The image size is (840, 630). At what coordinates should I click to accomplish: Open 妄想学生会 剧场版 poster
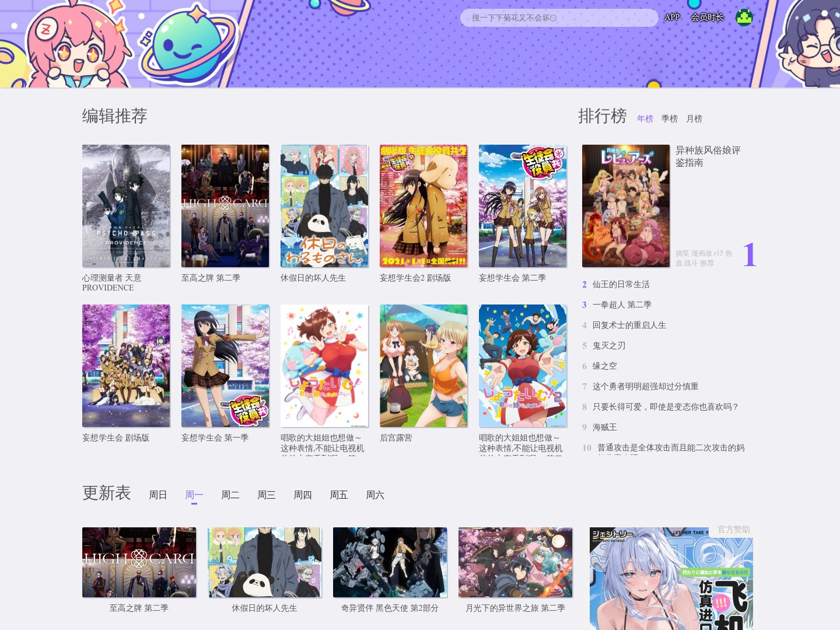point(126,366)
